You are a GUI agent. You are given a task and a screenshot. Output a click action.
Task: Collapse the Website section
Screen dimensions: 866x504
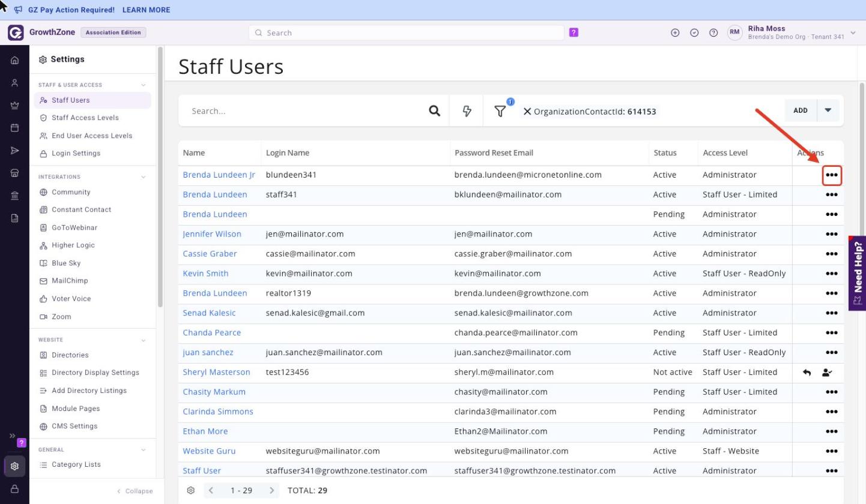[x=143, y=340]
